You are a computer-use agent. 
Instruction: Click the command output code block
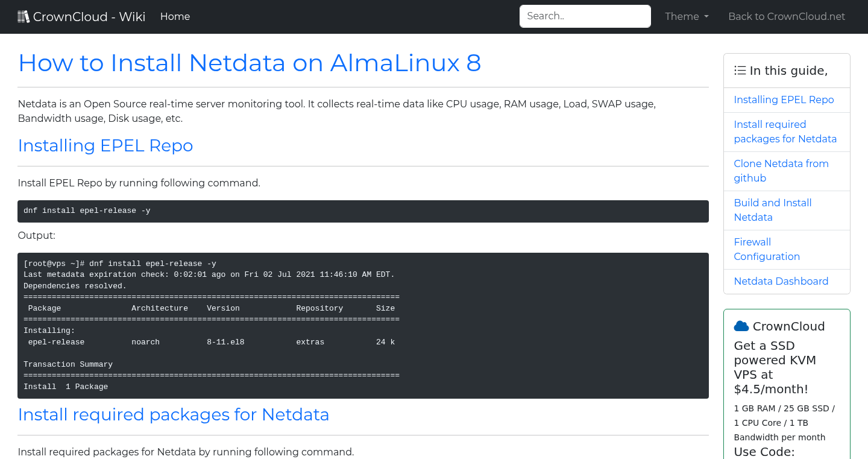pyautogui.click(x=362, y=326)
